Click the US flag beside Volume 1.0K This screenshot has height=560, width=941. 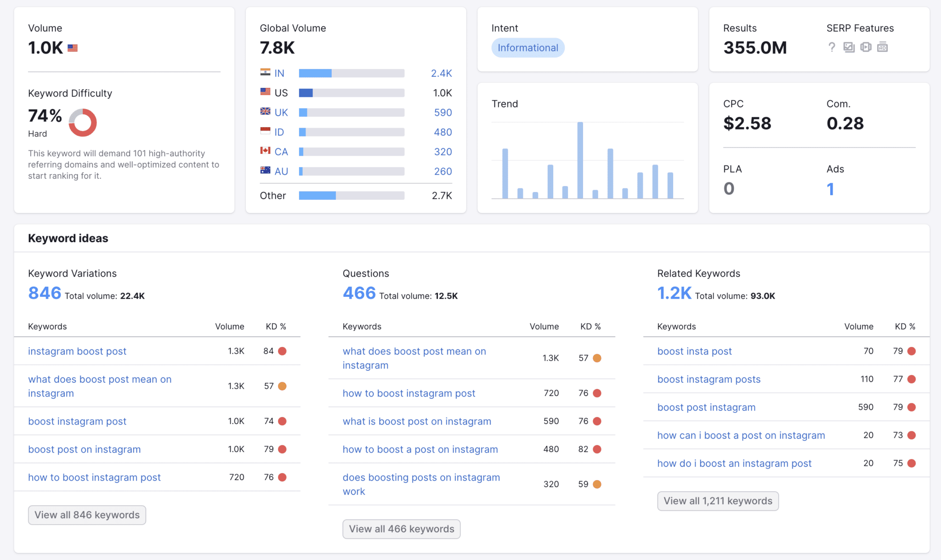tap(73, 48)
